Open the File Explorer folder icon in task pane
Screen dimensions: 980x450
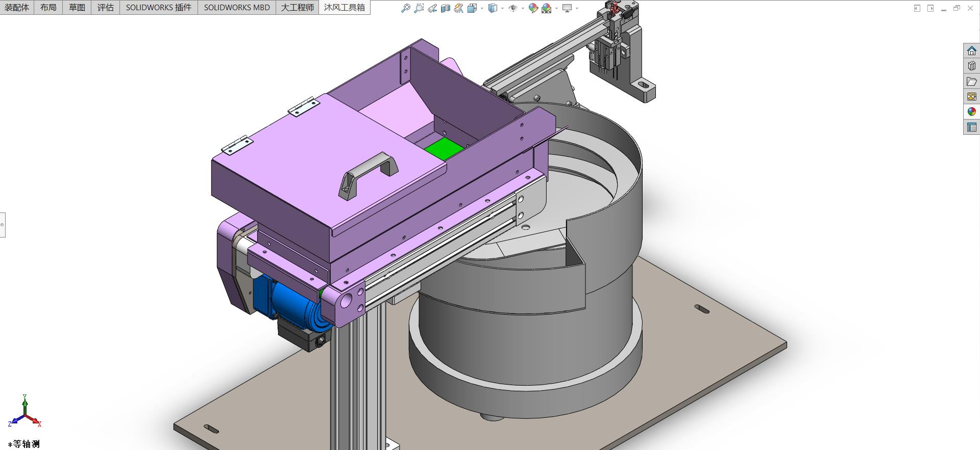click(x=972, y=81)
